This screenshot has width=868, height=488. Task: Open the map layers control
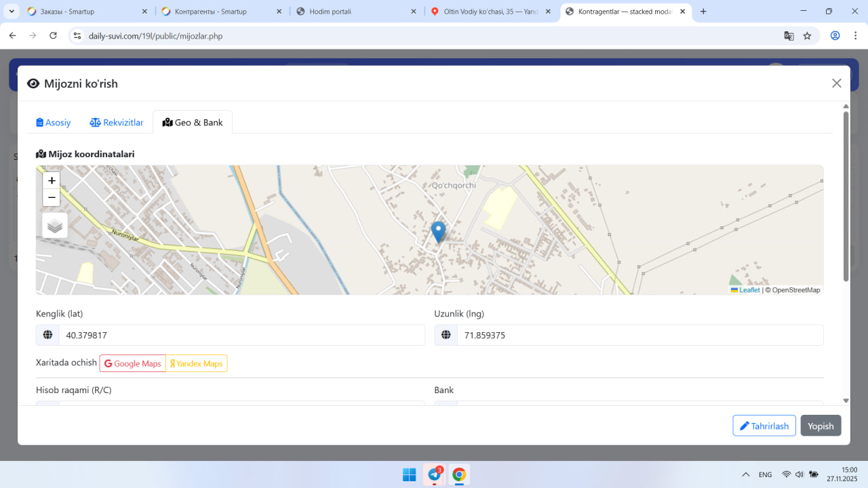(x=55, y=226)
